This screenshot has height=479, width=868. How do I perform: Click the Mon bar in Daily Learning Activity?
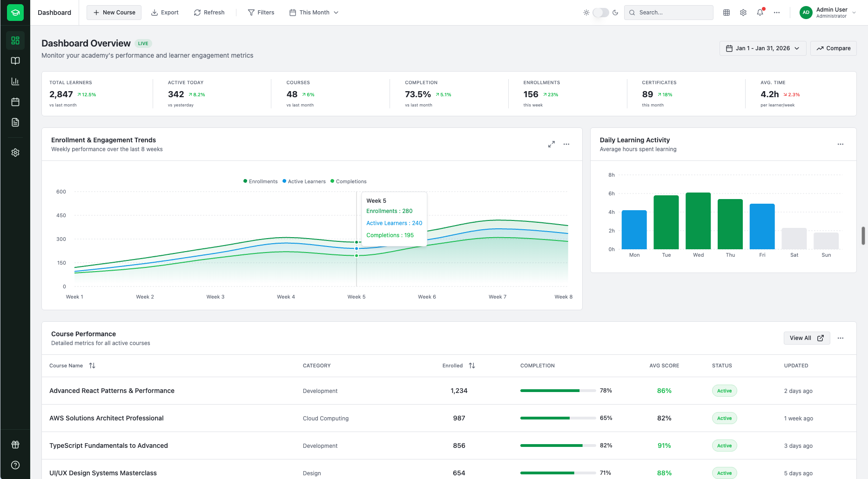tap(634, 230)
